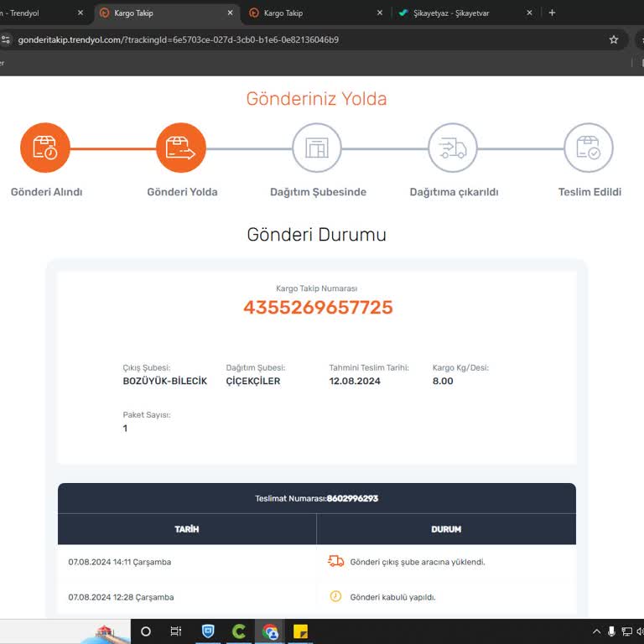Open Windows taskbar search circle
The image size is (644, 644).
146,631
